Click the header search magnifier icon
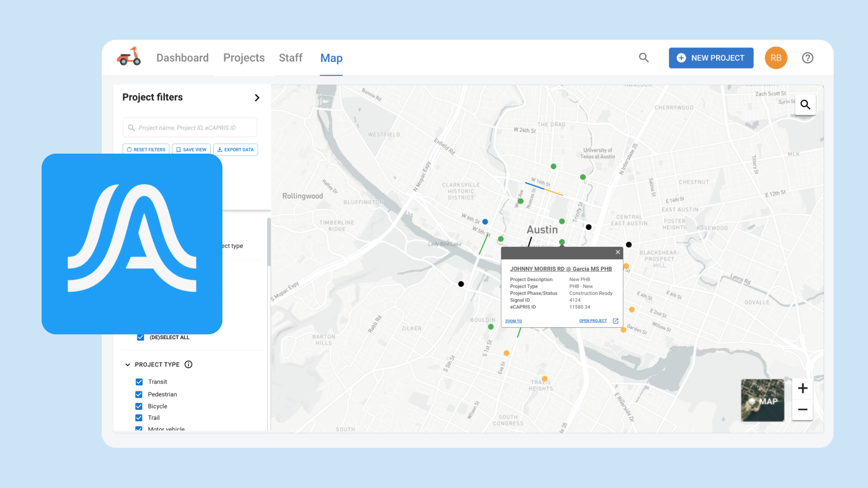Image resolution: width=868 pixels, height=488 pixels. (644, 58)
